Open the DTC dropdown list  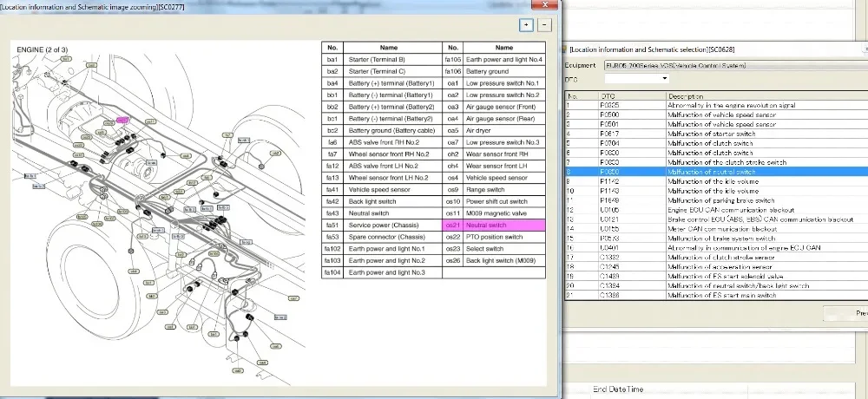click(x=665, y=79)
